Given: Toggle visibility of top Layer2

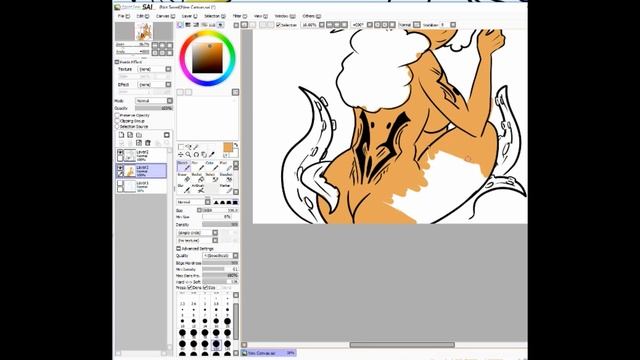Looking at the screenshot, I should coord(120,152).
